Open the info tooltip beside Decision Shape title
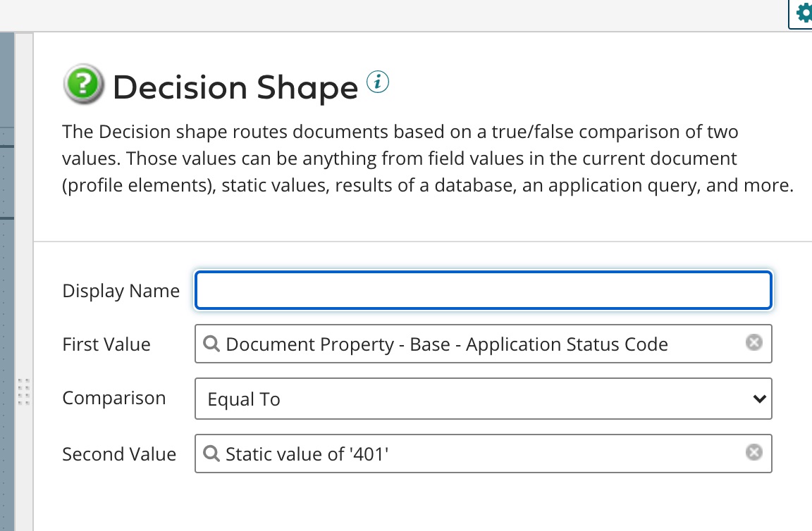The height and width of the screenshot is (531, 812). (x=378, y=81)
